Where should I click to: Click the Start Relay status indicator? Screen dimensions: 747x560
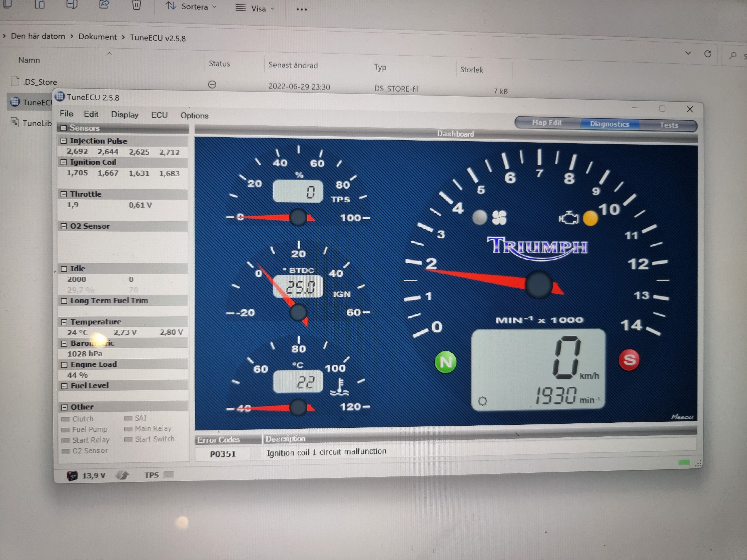coord(66,441)
